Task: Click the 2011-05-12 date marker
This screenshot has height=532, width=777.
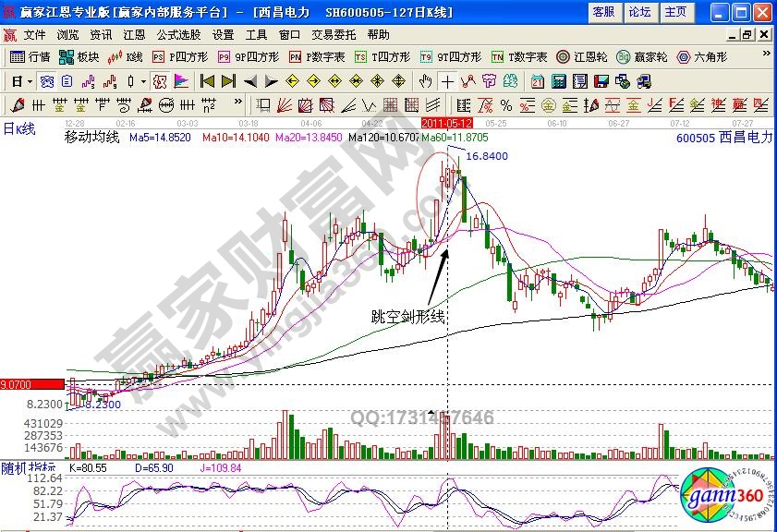Action: 447,123
